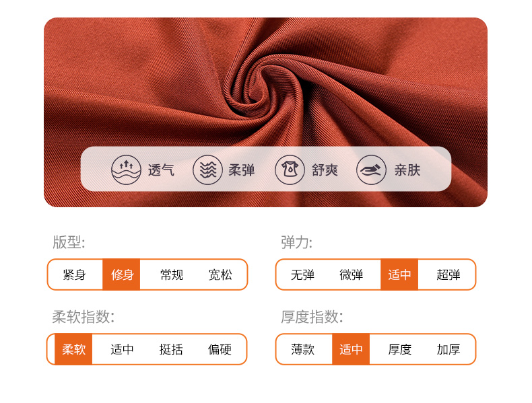Click the orange fabric swirl image
This screenshot has height=403, width=532.
coord(265,112)
